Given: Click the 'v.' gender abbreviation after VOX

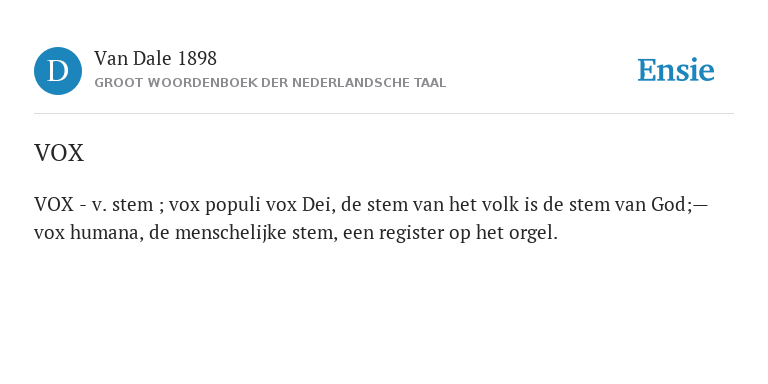Looking at the screenshot, I should (x=99, y=205).
